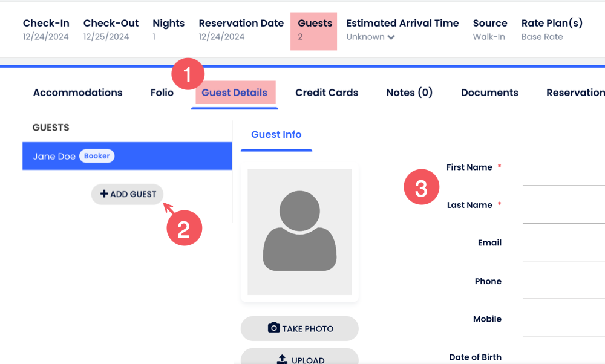Open the Credit Cards tab
The image size is (605, 364).
(x=327, y=93)
